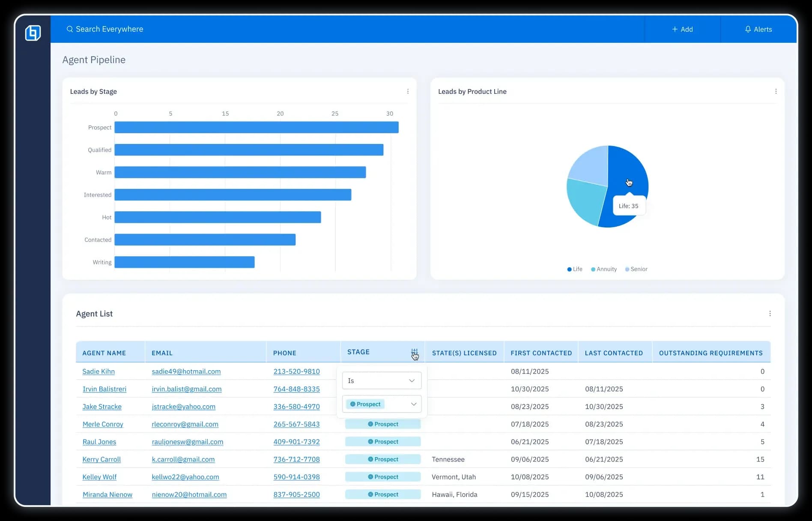Image resolution: width=812 pixels, height=521 pixels.
Task: Toggle Life series in pie legend
Action: [x=575, y=269]
